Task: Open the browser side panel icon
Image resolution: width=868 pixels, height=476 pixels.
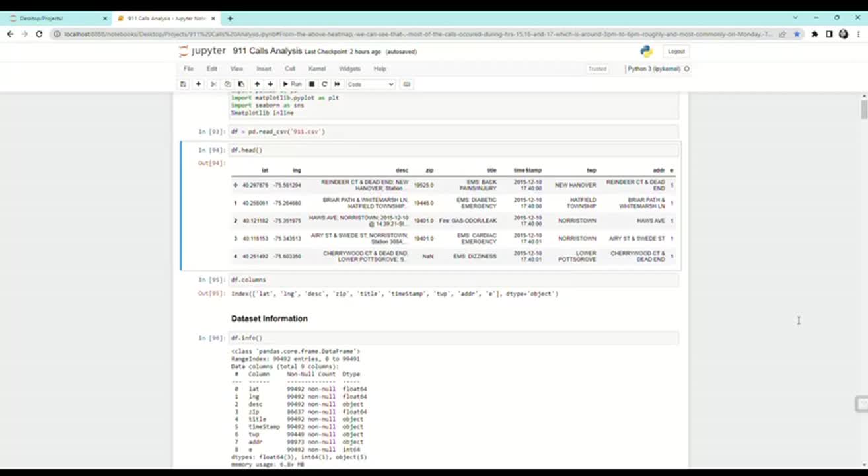Action: (x=829, y=34)
